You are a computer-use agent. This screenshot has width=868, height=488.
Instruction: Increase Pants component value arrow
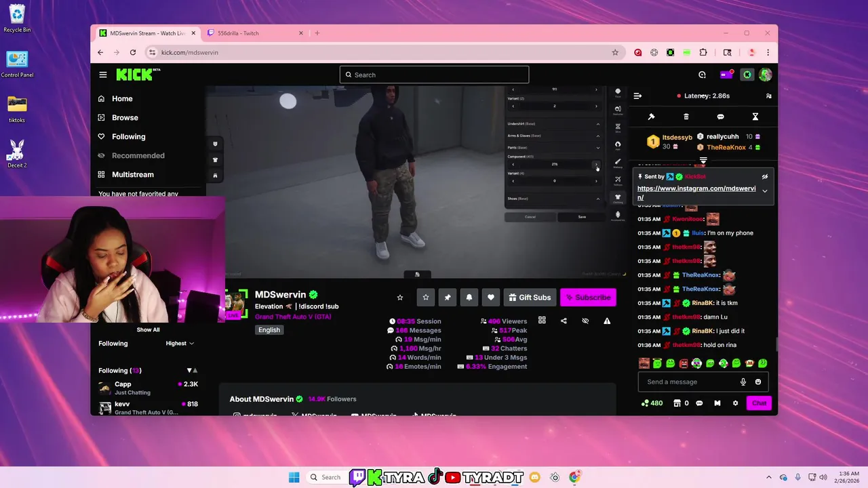pyautogui.click(x=596, y=164)
